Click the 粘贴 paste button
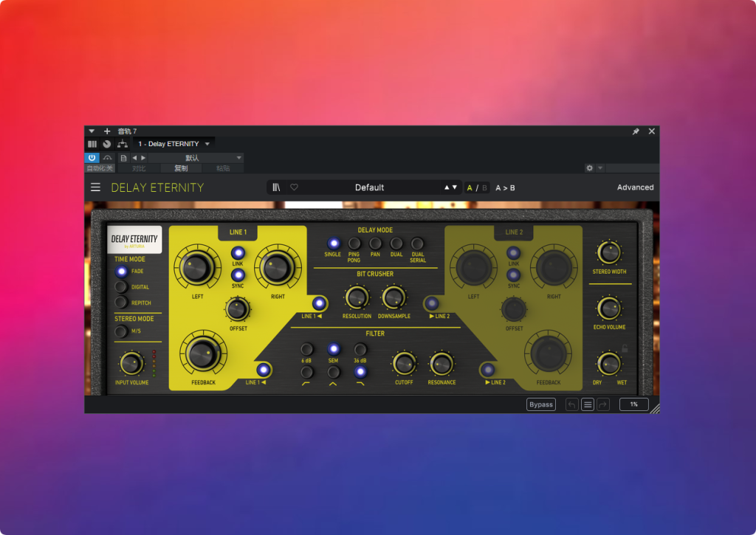 223,168
